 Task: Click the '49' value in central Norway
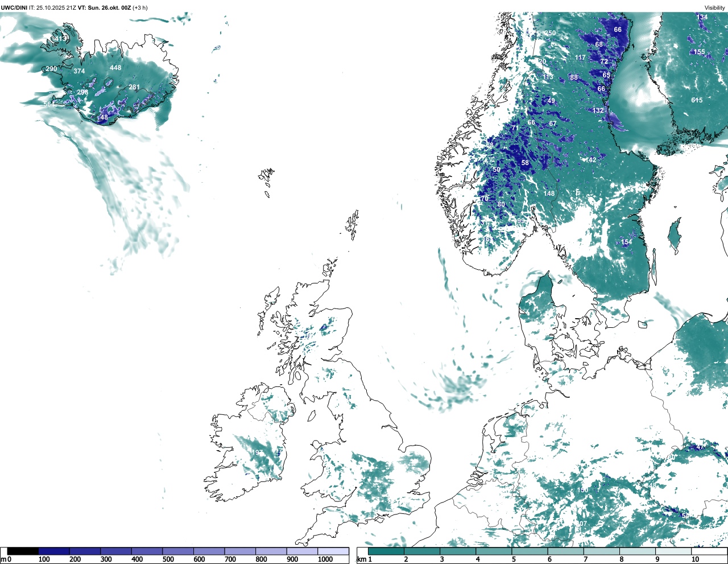click(551, 101)
